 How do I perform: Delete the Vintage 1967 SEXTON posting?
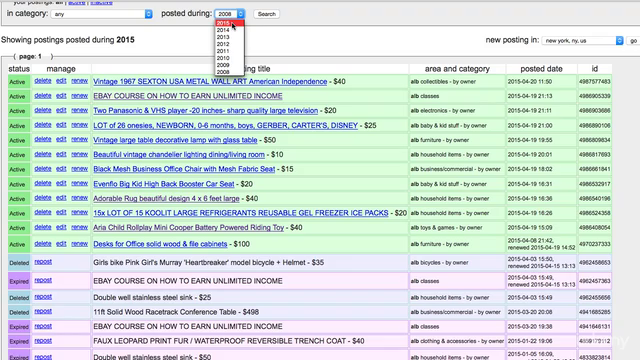(x=43, y=81)
